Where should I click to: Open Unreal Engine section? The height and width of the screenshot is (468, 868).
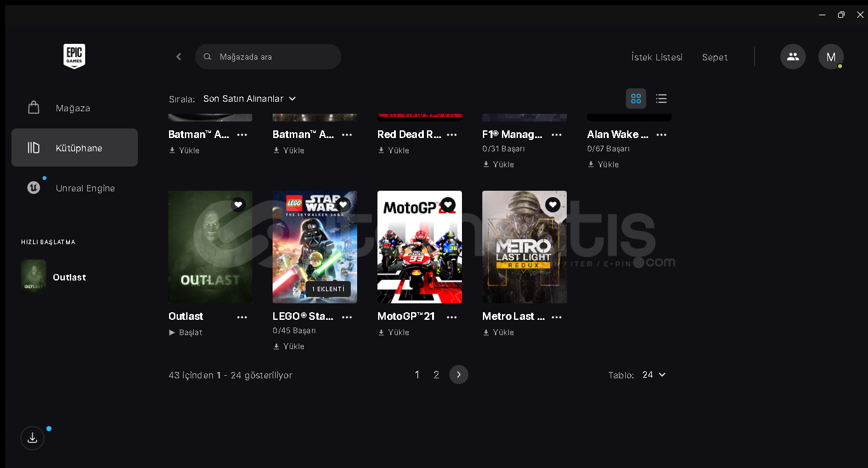click(74, 188)
